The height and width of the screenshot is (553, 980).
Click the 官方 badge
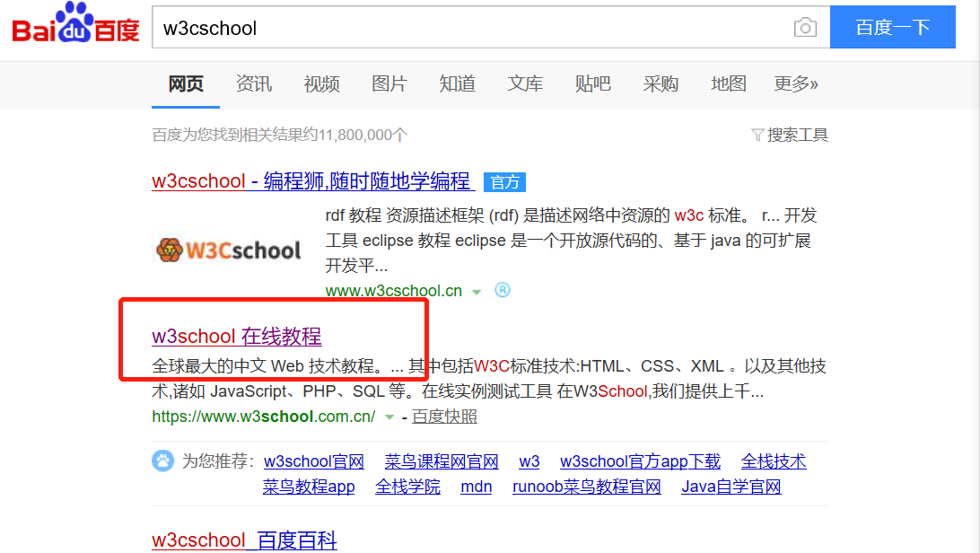pyautogui.click(x=505, y=182)
